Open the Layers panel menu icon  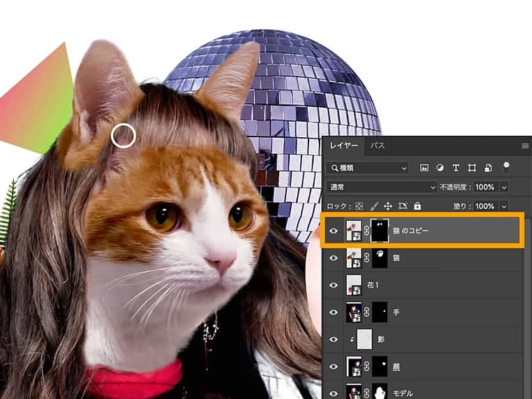click(525, 146)
